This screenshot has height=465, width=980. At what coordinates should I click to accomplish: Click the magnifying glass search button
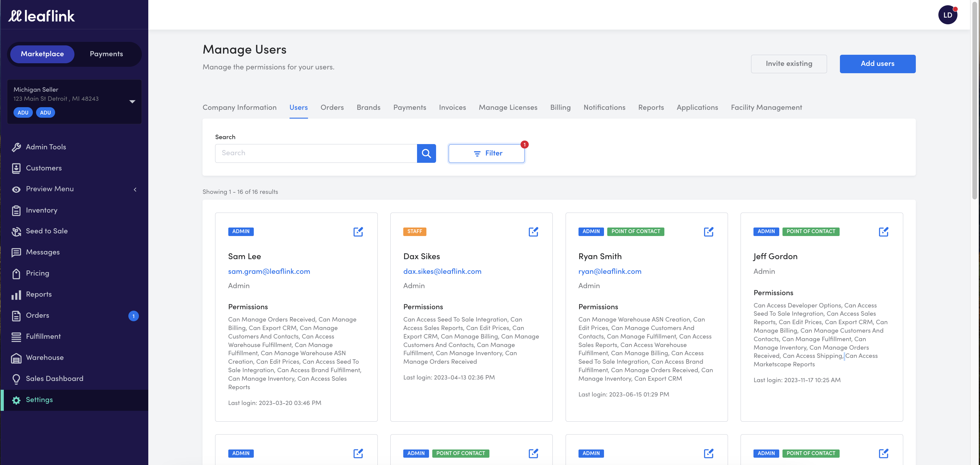[x=426, y=153]
